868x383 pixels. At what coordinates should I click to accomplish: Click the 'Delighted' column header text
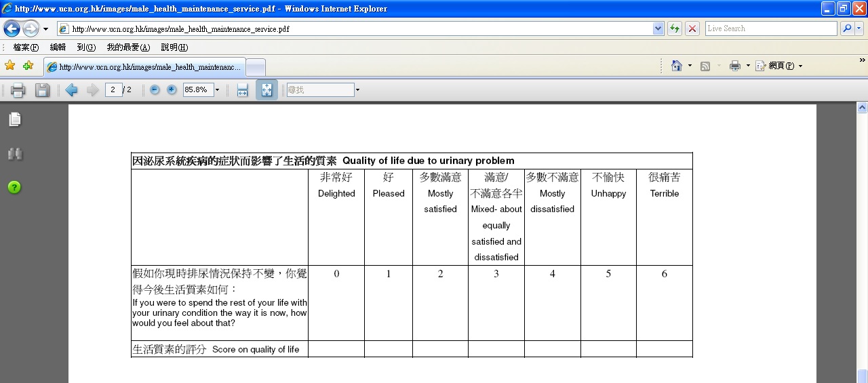click(x=336, y=193)
